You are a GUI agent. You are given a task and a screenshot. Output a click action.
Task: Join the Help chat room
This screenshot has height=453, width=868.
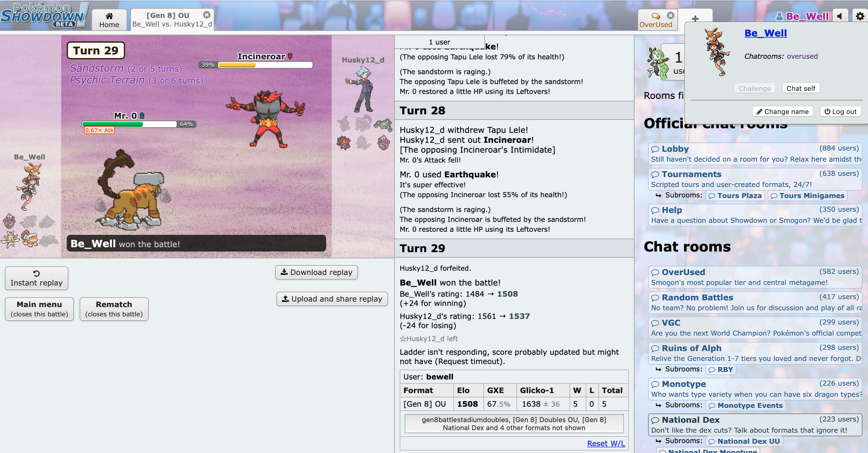[755, 215]
